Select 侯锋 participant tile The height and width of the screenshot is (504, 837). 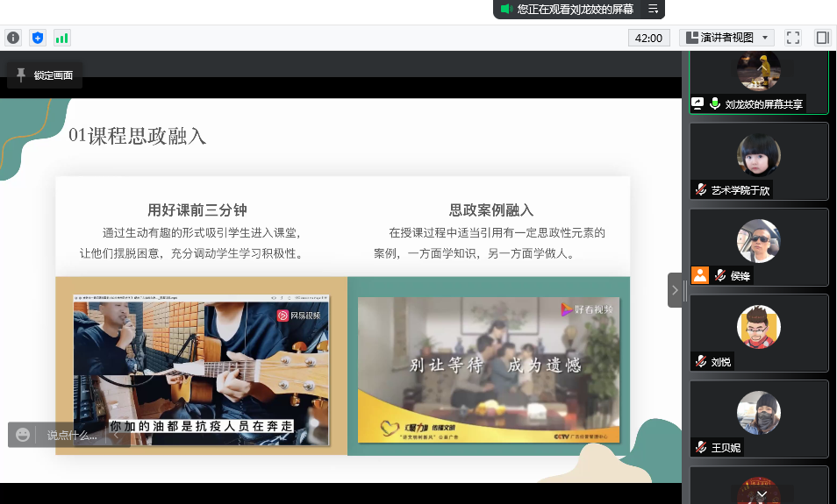(x=759, y=247)
